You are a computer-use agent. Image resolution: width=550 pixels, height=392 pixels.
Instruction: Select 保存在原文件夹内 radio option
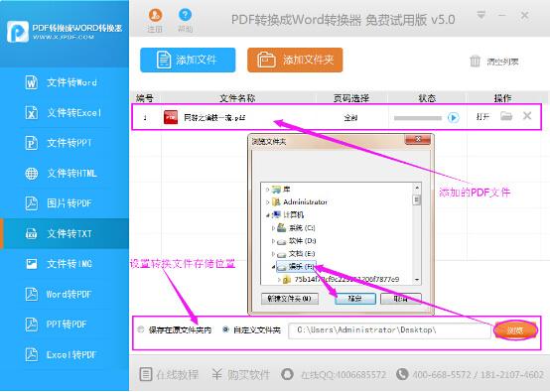[141, 329]
